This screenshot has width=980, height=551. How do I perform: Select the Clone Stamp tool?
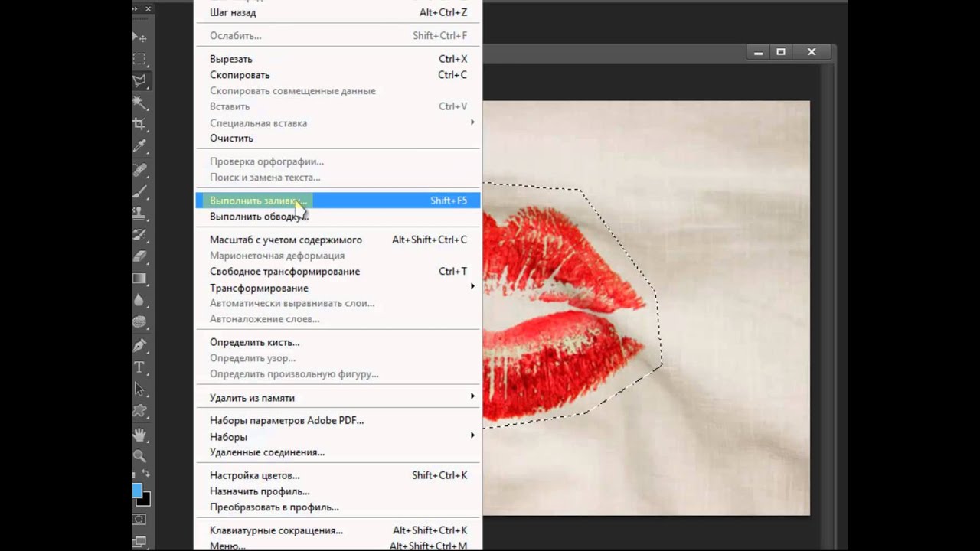[140, 213]
